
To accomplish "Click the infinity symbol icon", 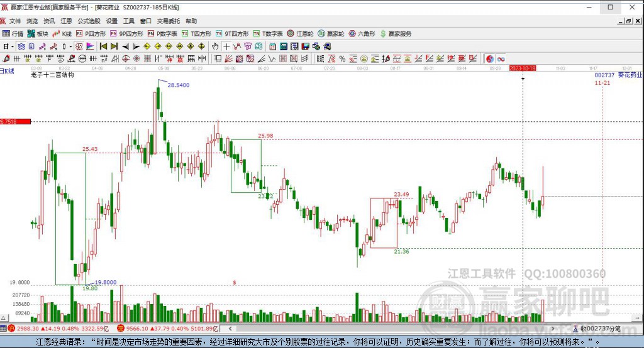I will 501,58.
